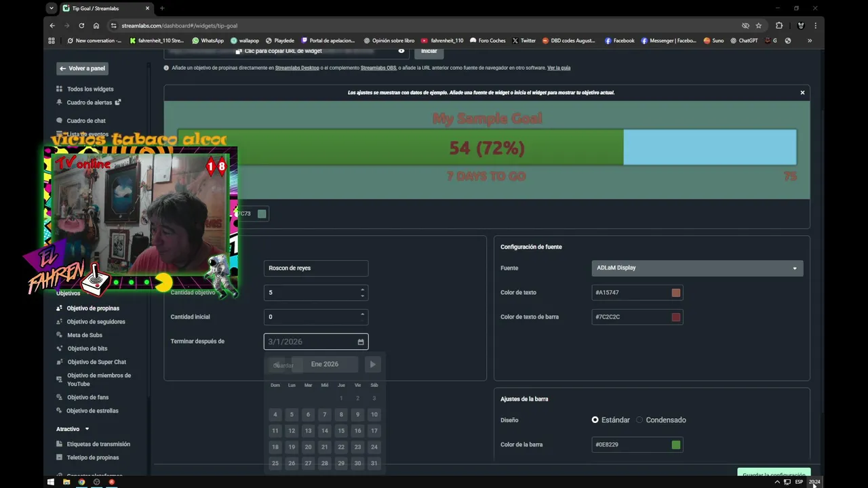Viewport: 868px width, 488px height.
Task: Open the ChatGPT bookmark
Action: pos(744,41)
